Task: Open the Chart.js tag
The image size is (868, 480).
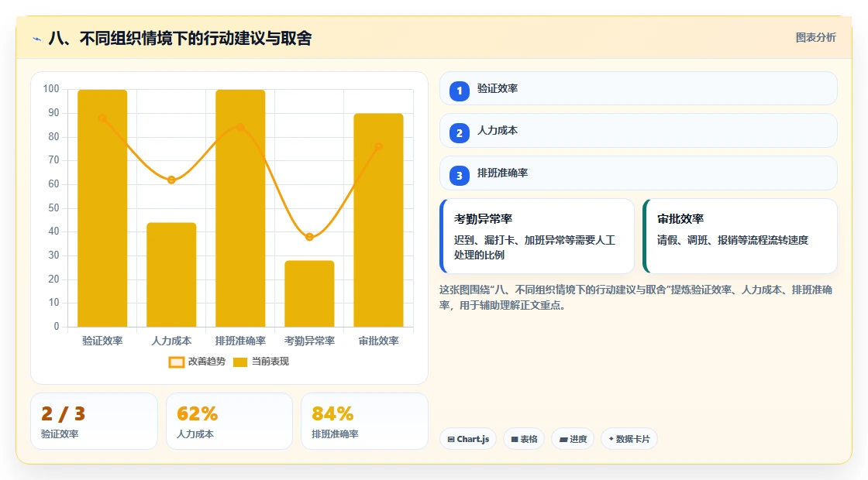Action: tap(468, 439)
